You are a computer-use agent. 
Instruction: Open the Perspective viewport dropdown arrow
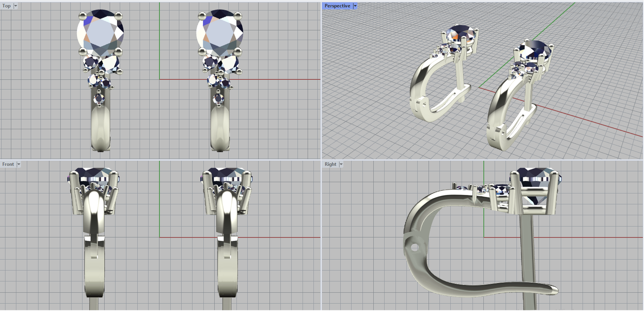tap(355, 6)
